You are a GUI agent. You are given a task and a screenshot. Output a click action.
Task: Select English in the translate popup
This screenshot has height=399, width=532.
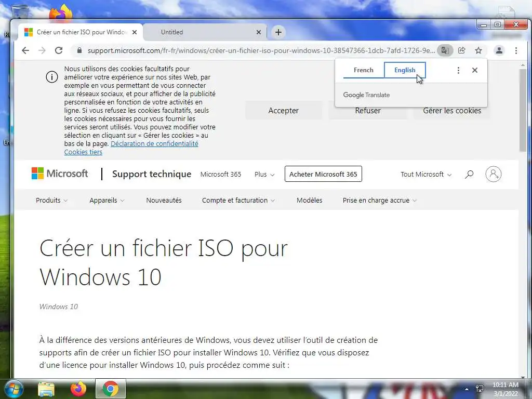[405, 70]
